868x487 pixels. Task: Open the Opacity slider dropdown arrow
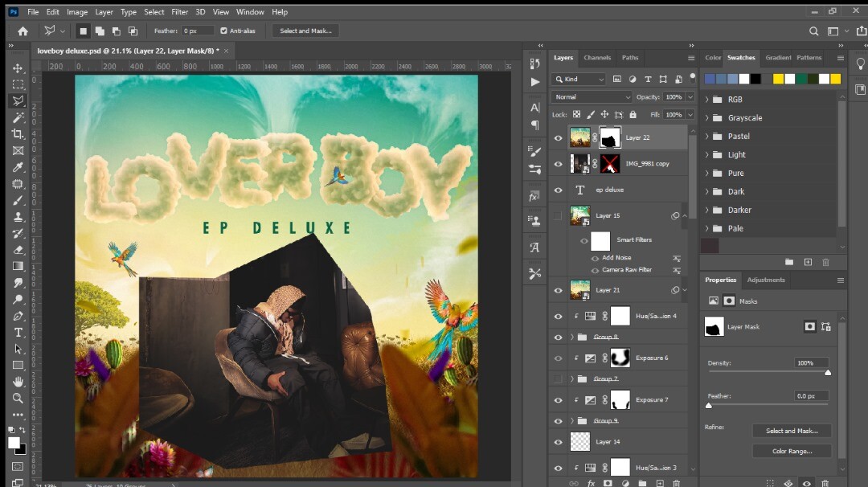coord(690,97)
